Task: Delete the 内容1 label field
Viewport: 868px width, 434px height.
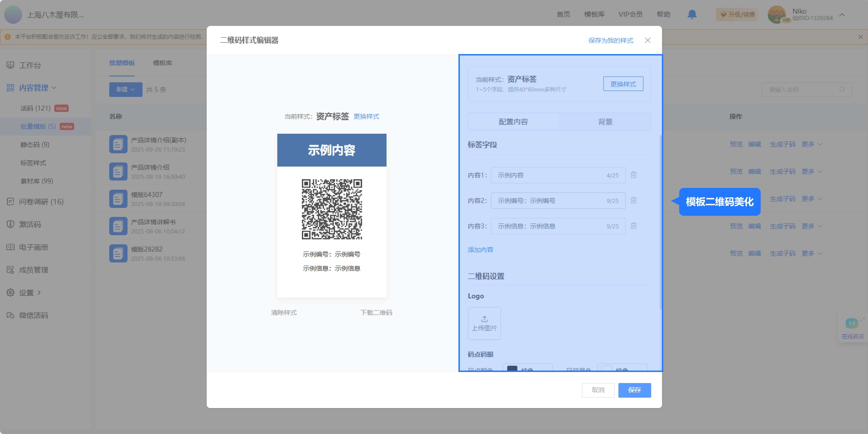Action: click(x=633, y=175)
